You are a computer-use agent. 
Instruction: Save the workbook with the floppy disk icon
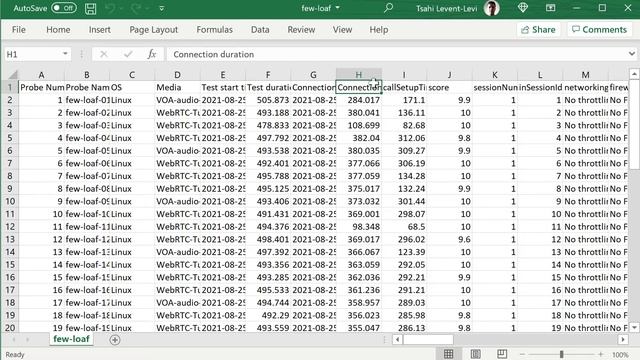point(91,8)
